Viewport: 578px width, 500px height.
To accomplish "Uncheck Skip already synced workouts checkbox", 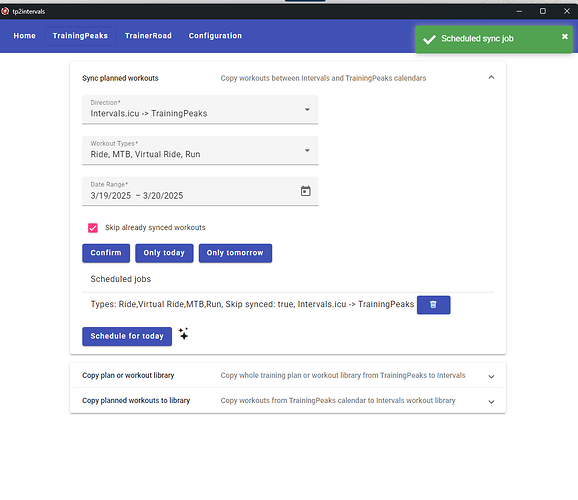I will tap(93, 228).
